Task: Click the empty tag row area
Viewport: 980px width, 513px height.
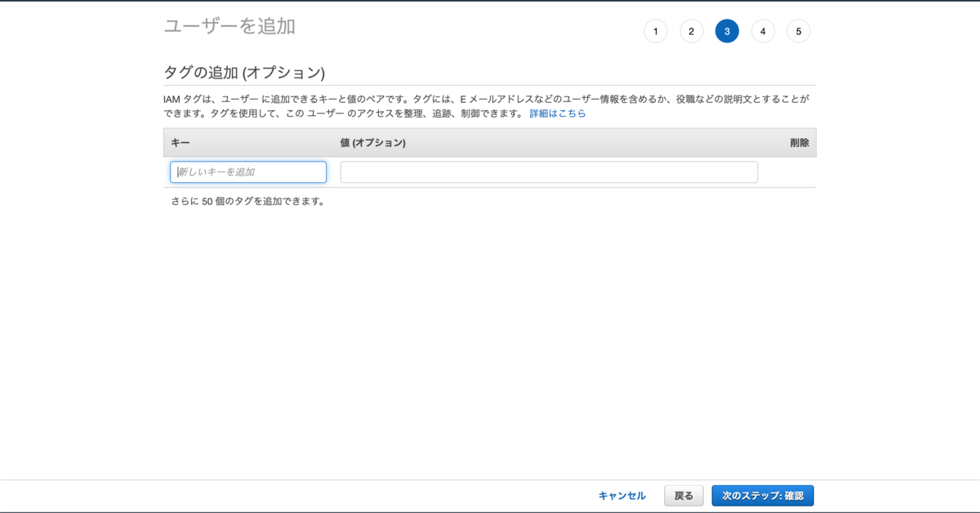Action: 490,172
